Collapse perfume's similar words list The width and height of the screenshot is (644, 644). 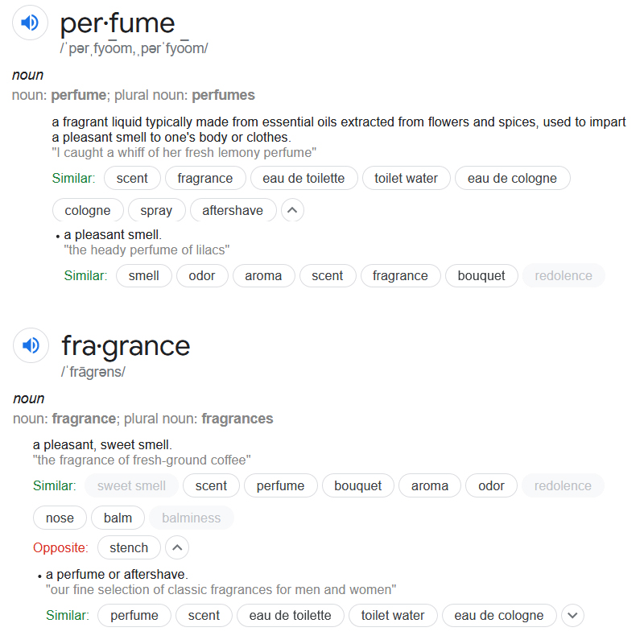tap(293, 211)
